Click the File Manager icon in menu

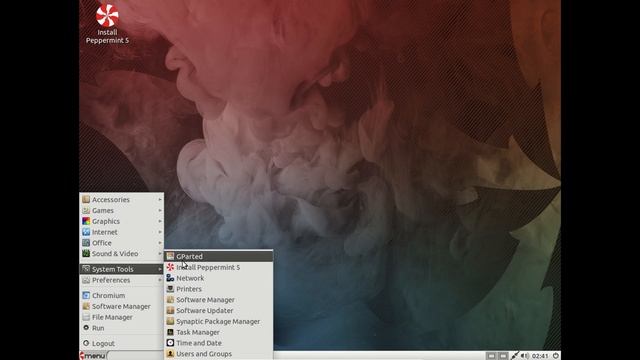point(86,317)
